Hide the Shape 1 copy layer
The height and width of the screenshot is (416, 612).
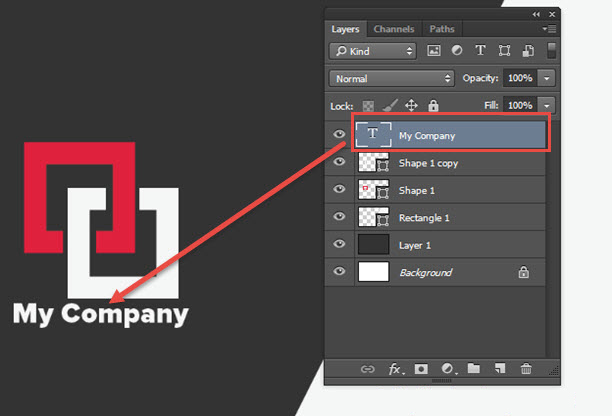(x=339, y=162)
